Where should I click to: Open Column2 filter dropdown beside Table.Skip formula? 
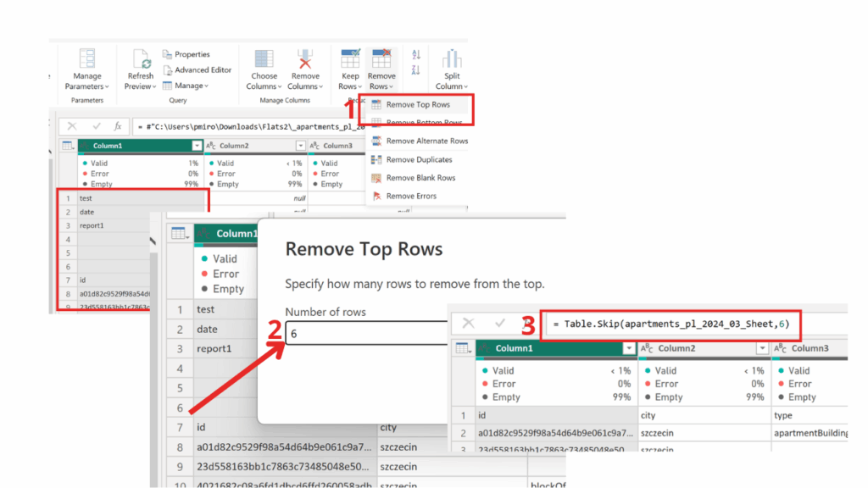[x=761, y=348]
